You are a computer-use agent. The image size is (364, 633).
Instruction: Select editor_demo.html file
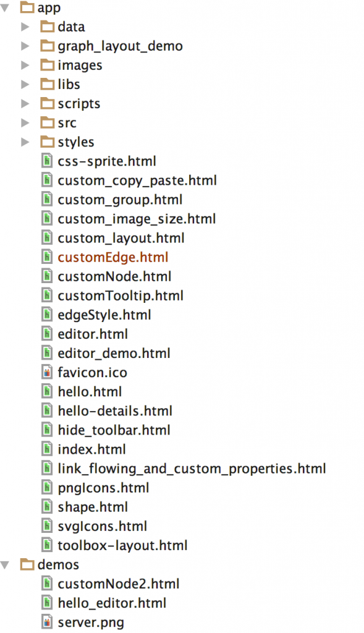114,353
